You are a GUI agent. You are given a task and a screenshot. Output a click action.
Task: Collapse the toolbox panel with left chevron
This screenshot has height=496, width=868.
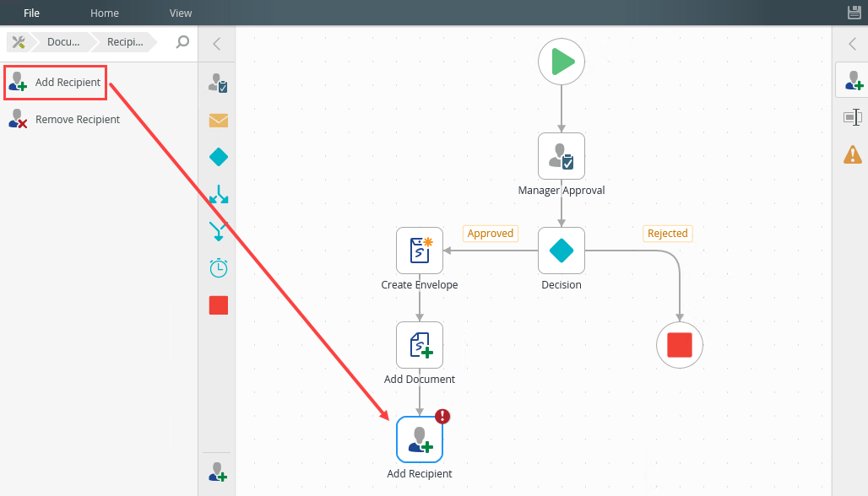[x=216, y=44]
